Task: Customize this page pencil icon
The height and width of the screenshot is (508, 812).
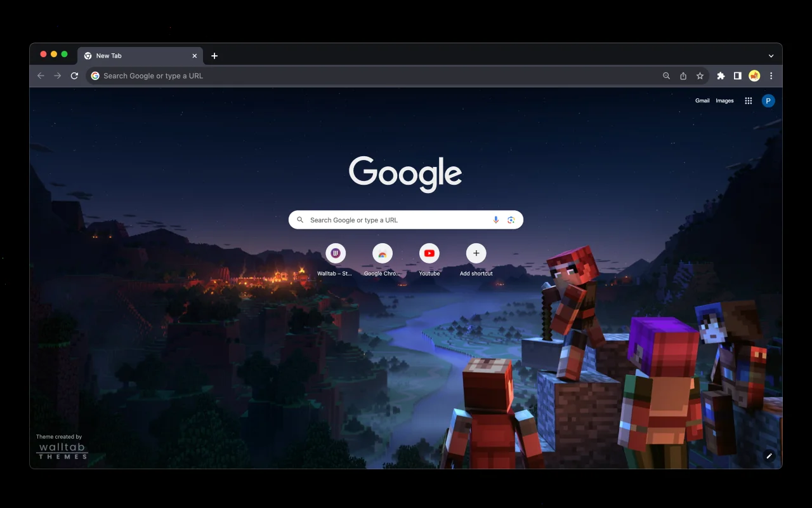Action: point(769,456)
